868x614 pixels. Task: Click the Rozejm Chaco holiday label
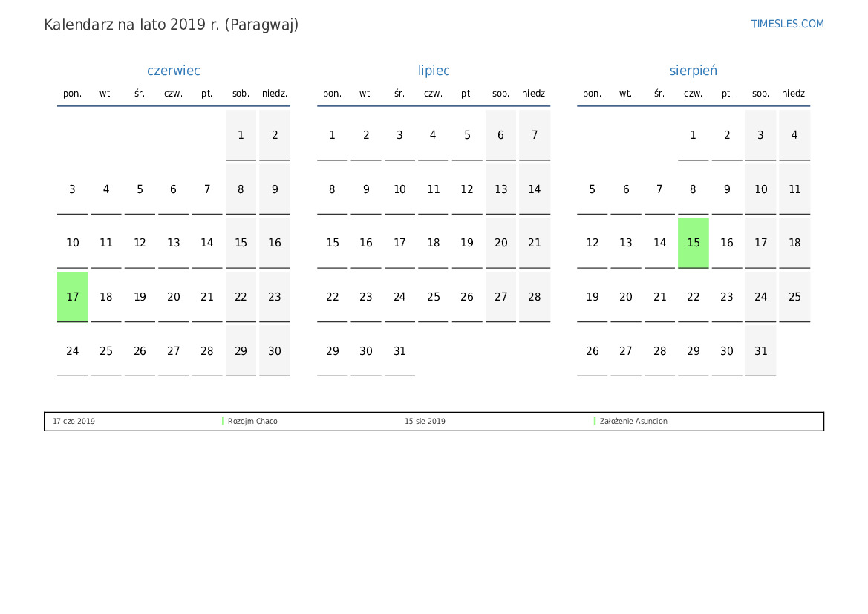point(252,422)
